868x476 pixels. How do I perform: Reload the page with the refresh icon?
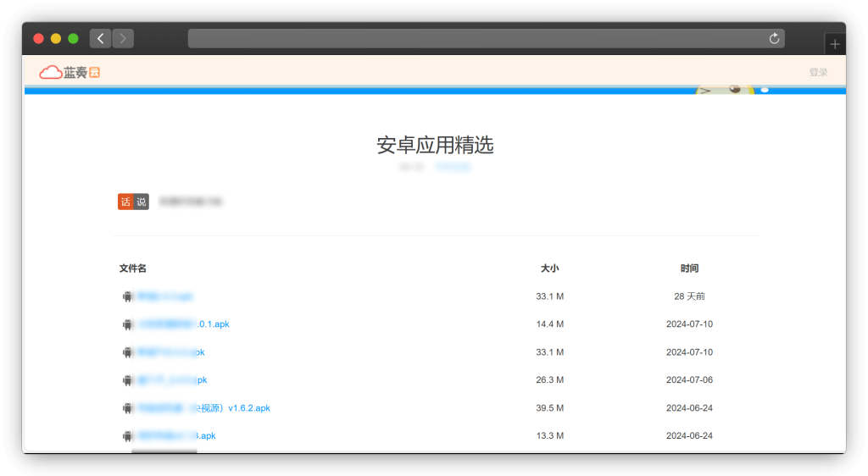[774, 39]
